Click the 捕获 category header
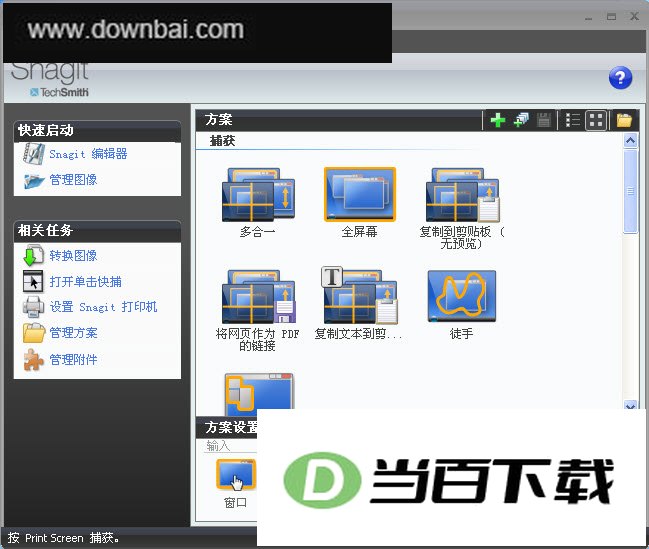This screenshot has width=649, height=549. point(222,141)
